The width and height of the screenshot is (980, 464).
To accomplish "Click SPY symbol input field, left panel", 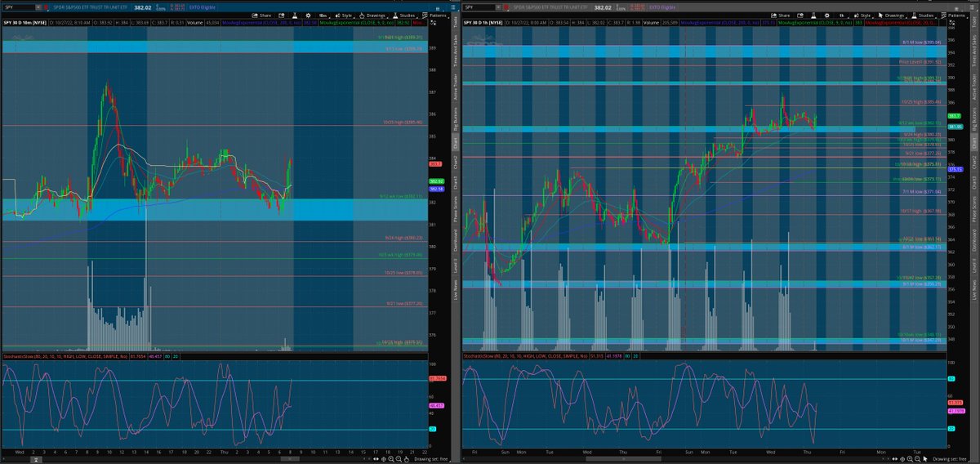I will click(18, 7).
